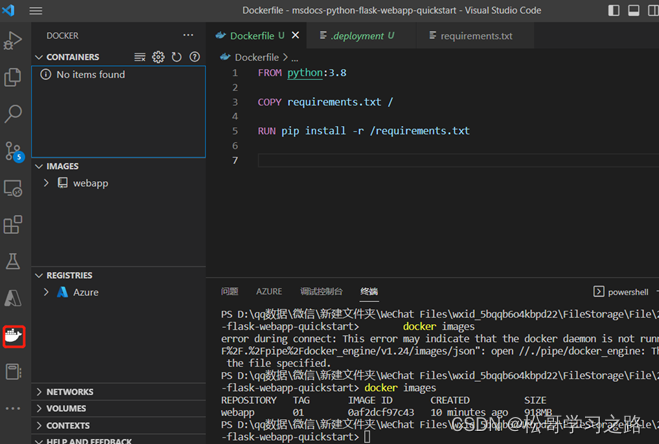The width and height of the screenshot is (659, 444).
Task: Open the 调试控制台 debug console tab
Action: pos(322,291)
